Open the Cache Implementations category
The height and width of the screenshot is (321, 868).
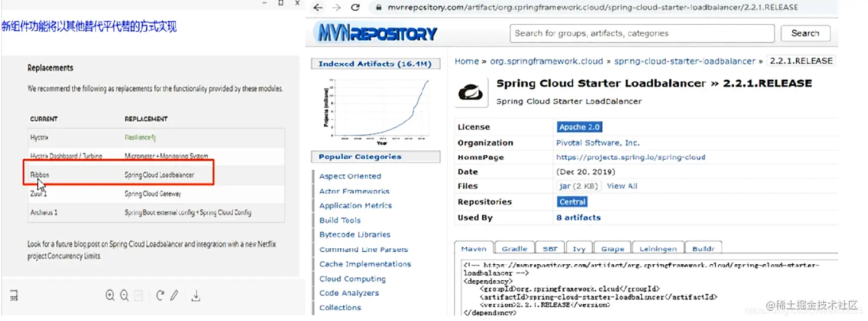point(365,264)
